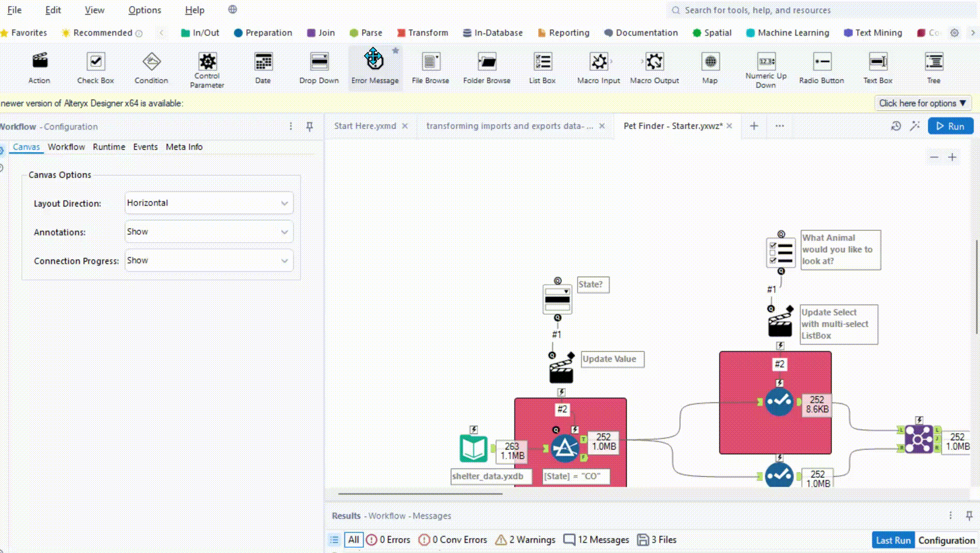Switch results to Configuration view
The width and height of the screenshot is (980, 553).
coord(946,541)
